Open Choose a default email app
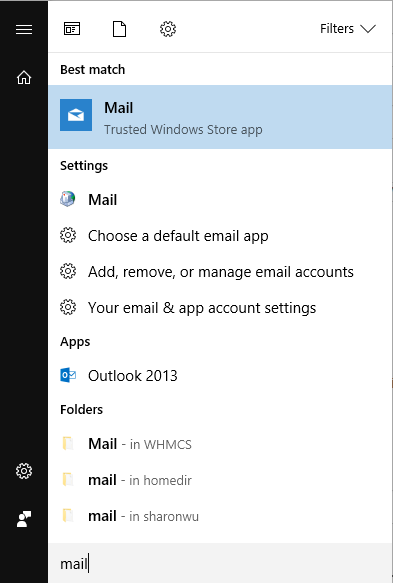The height and width of the screenshot is (583, 393). click(x=220, y=236)
